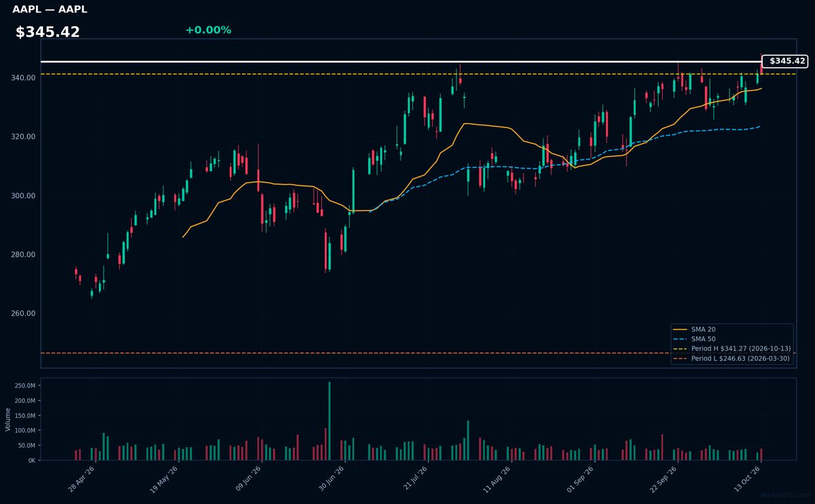Click the 01 Sep '26 date label
The width and height of the screenshot is (815, 504).
[x=581, y=478]
